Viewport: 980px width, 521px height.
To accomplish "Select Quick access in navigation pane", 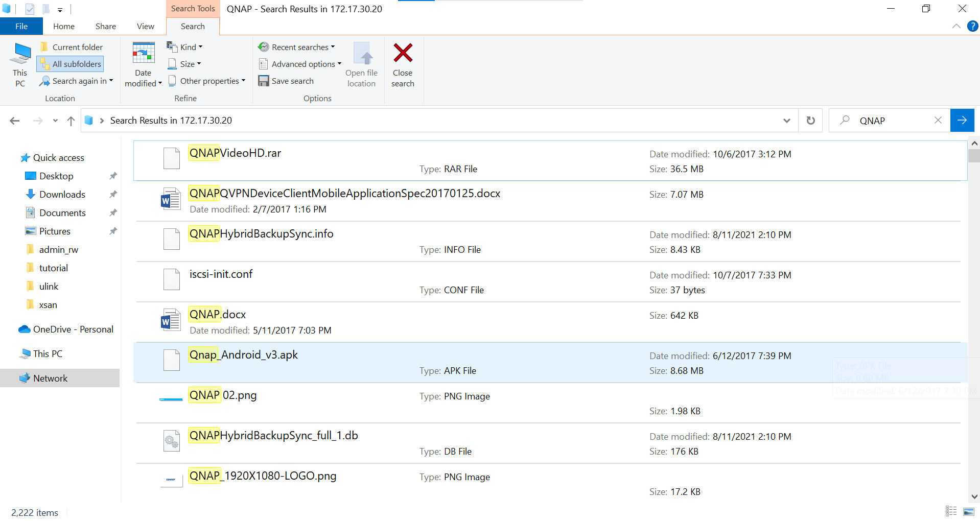I will point(53,158).
